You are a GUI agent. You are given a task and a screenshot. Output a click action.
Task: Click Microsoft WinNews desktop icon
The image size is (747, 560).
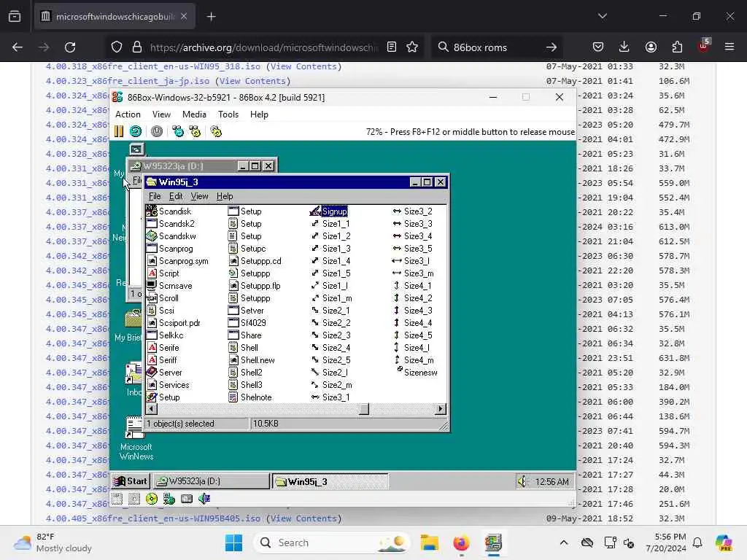point(136,438)
